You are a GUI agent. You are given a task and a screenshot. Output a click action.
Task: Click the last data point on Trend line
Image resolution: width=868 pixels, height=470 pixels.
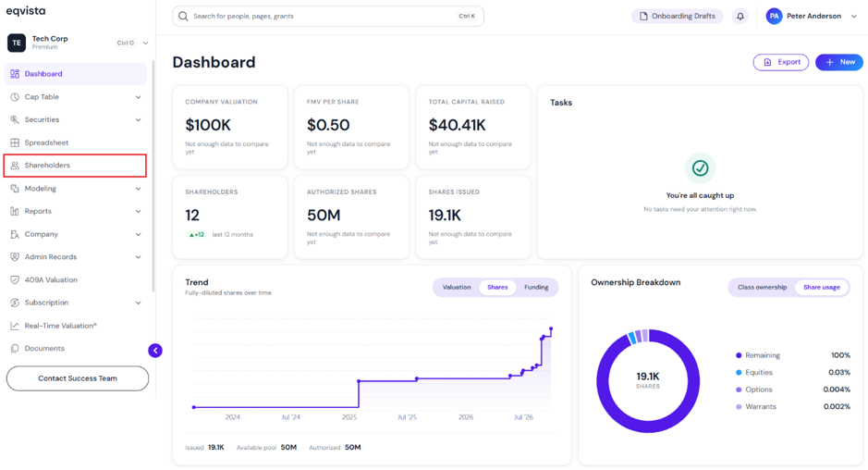(551, 329)
